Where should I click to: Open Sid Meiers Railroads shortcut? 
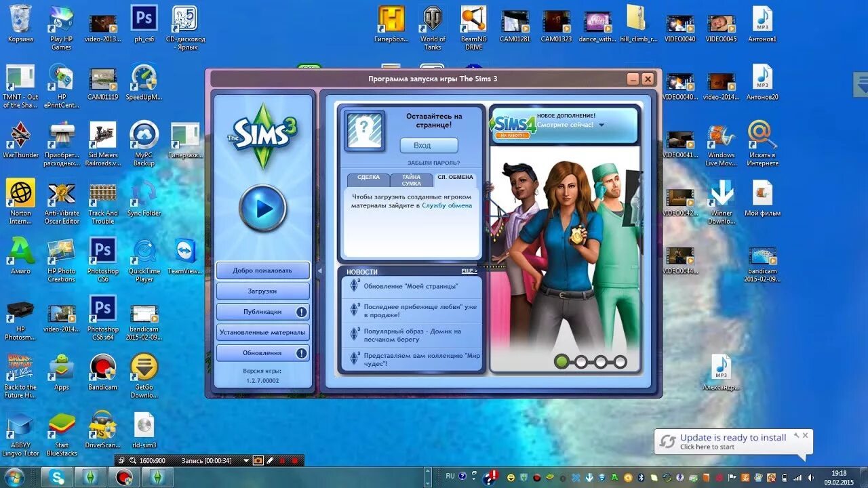coord(102,144)
